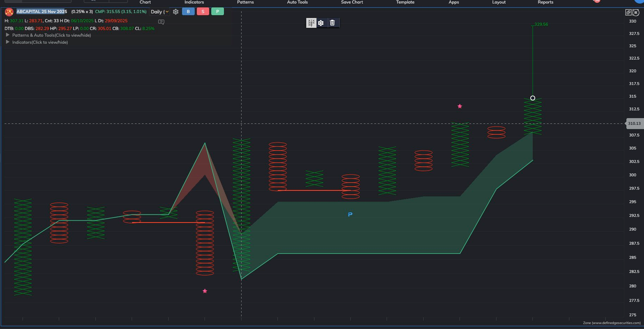
Task: Open the Indicators menu
Action: (194, 2)
